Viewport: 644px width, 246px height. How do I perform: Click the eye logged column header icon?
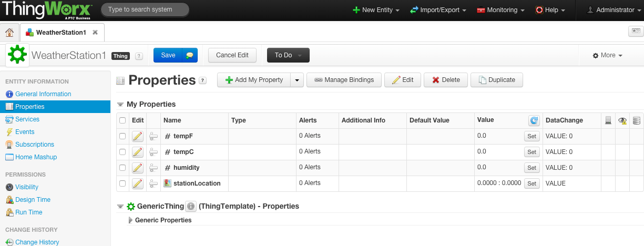pos(622,120)
